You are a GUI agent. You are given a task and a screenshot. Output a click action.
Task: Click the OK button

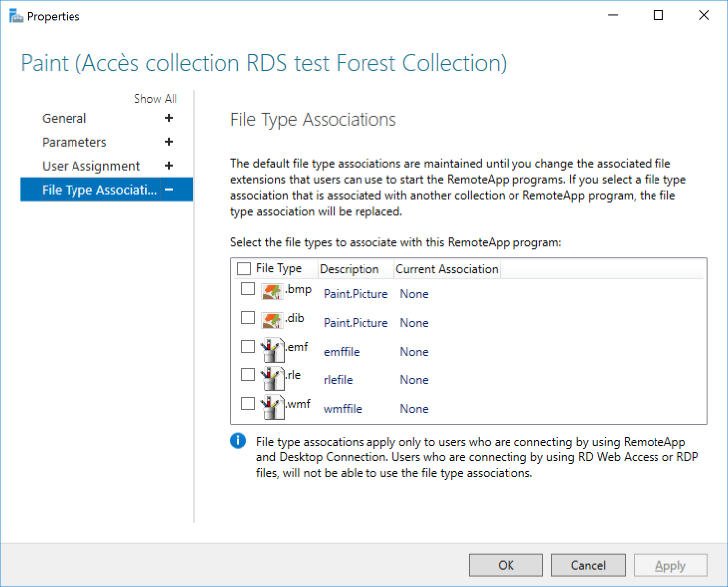pyautogui.click(x=506, y=565)
